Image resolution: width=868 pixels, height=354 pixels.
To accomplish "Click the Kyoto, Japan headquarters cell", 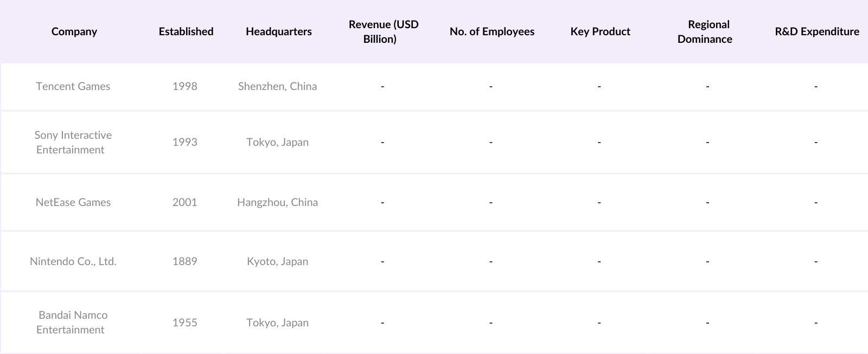I will click(x=277, y=261).
